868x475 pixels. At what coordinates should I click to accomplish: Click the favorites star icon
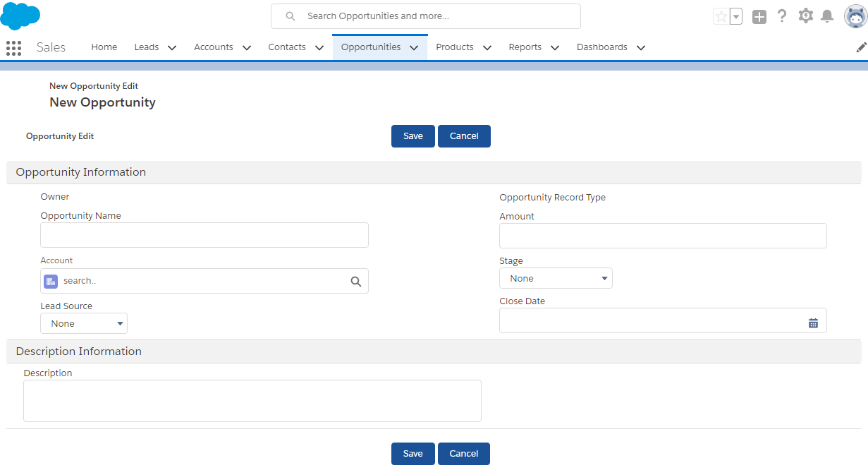pos(721,16)
